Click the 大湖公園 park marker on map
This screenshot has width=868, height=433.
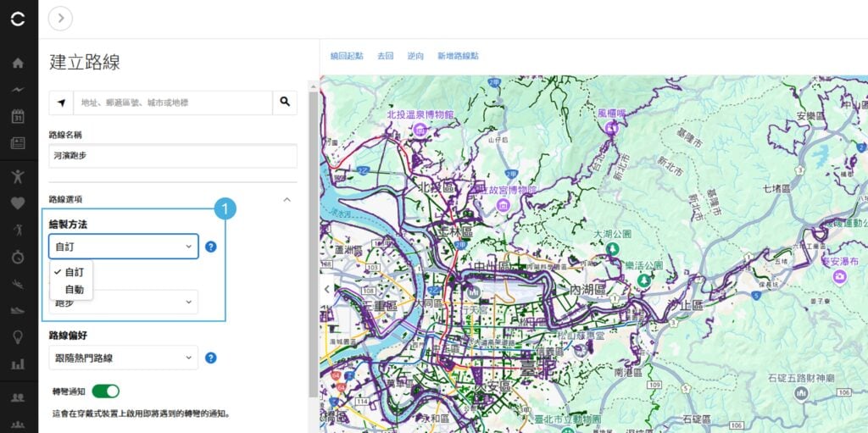pyautogui.click(x=612, y=248)
